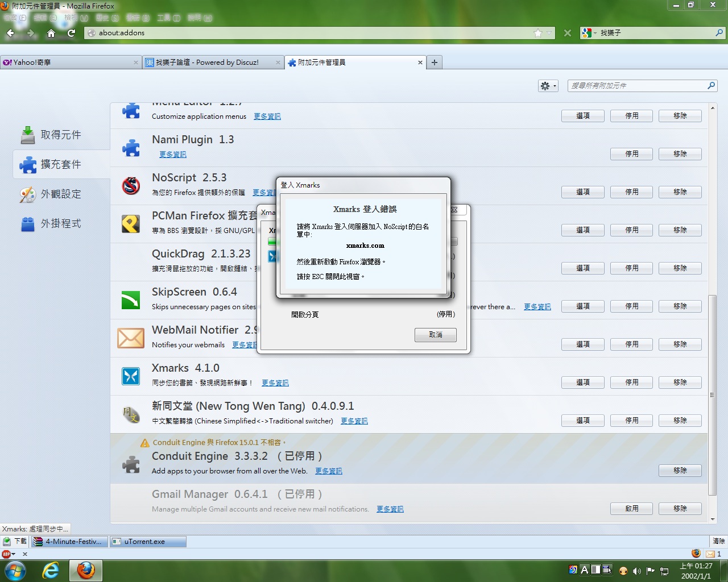Viewport: 728px width, 582px height.
Task: Open Internet Explorer from the taskbar
Action: 51,570
